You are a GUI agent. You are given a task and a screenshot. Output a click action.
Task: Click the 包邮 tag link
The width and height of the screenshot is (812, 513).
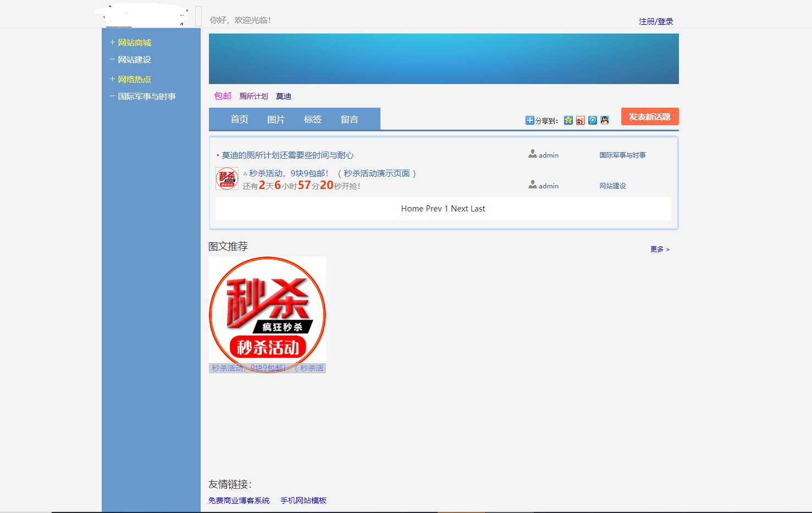223,96
